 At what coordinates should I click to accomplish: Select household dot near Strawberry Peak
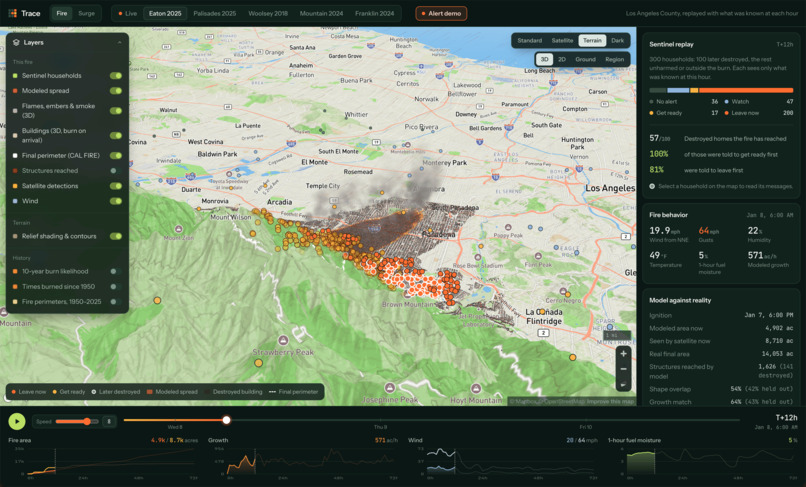(259, 363)
